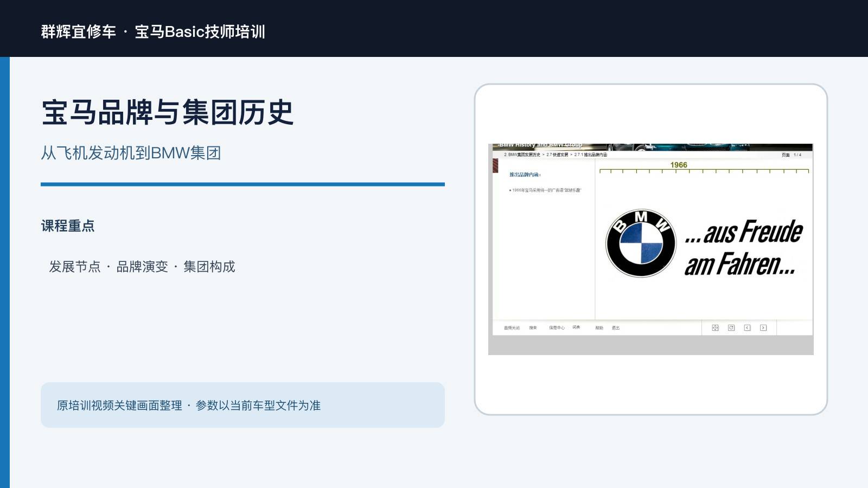This screenshot has height=488, width=868.
Task: Open the 帮助 help menu item
Action: pyautogui.click(x=599, y=328)
